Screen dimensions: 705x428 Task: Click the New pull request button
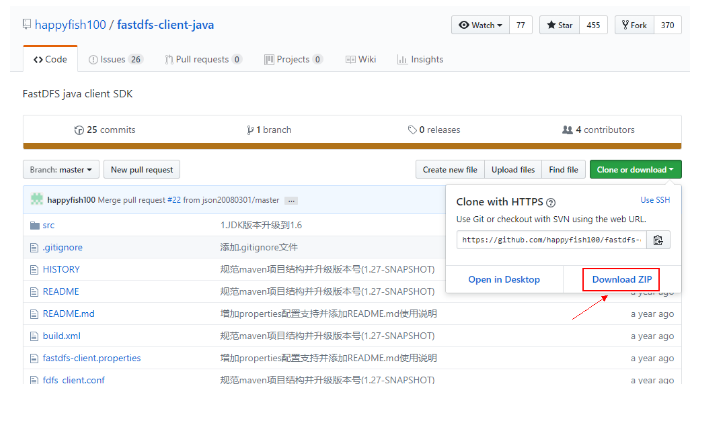click(142, 169)
